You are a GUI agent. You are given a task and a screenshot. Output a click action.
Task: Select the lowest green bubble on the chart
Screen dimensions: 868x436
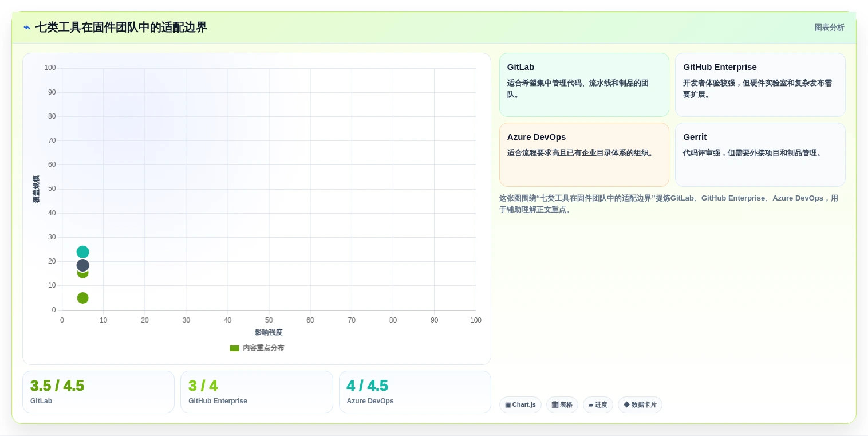(x=82, y=298)
